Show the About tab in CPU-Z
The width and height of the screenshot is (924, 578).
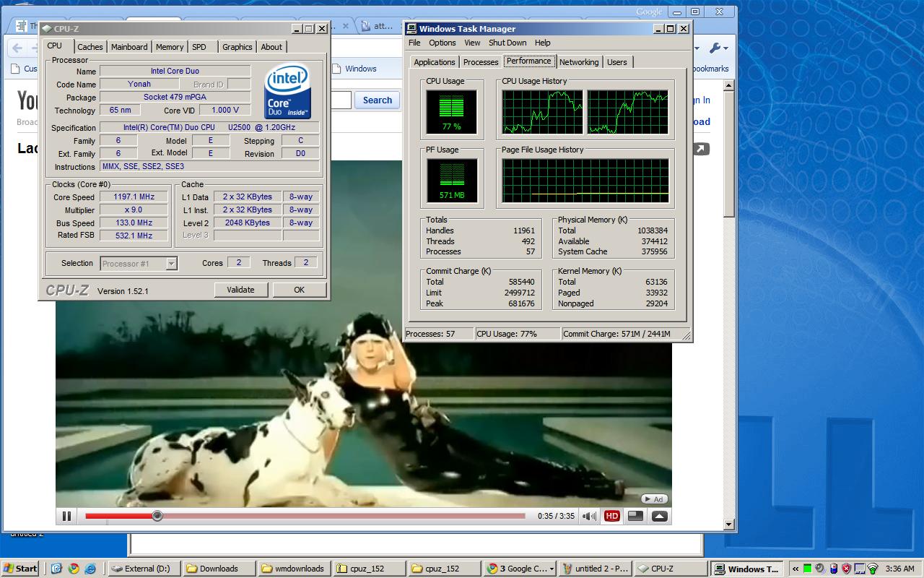271,47
